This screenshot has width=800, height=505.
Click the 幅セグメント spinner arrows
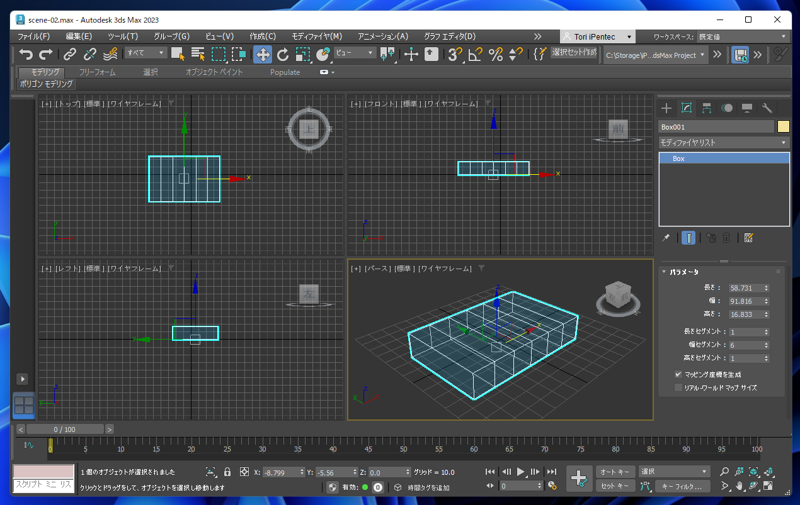[x=766, y=345]
